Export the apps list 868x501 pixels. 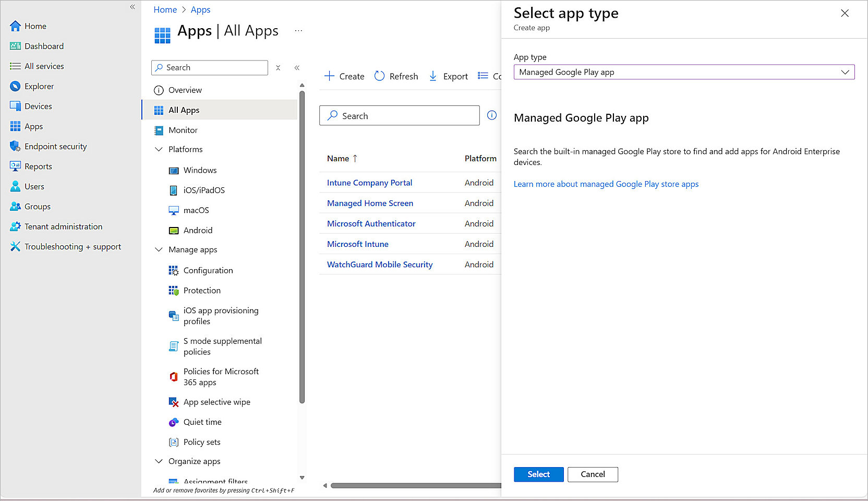pyautogui.click(x=448, y=76)
